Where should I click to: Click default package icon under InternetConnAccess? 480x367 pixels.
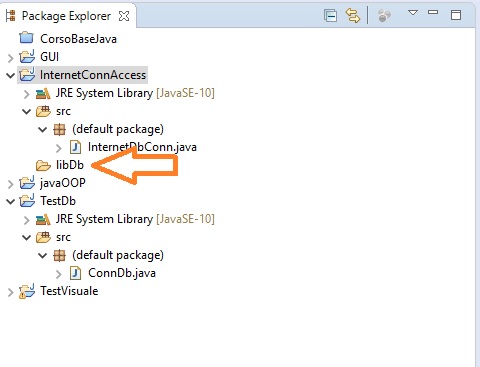(59, 129)
